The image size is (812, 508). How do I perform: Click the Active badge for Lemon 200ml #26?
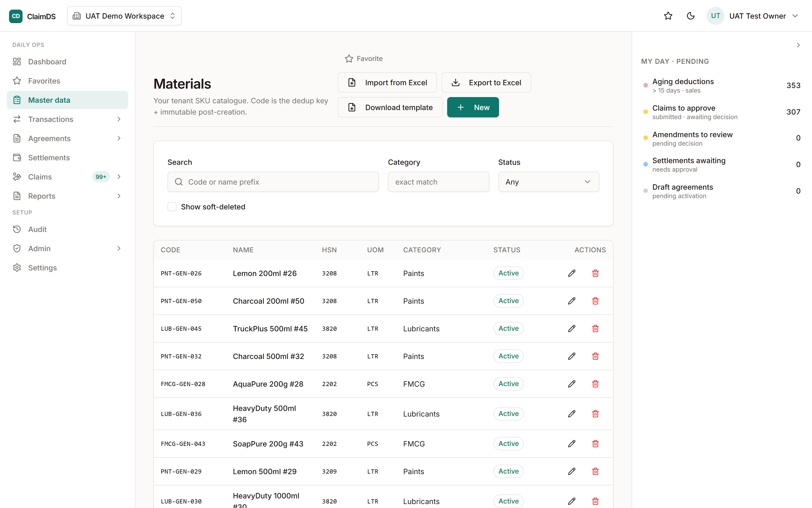[x=508, y=273]
